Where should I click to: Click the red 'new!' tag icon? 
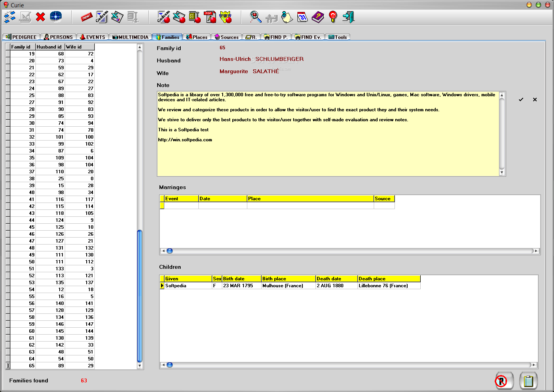click(x=86, y=17)
